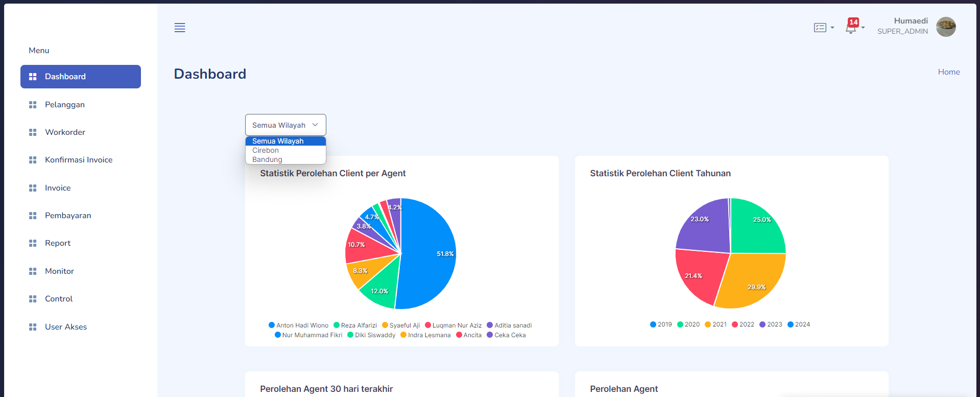Open User Akses settings

coord(81,327)
